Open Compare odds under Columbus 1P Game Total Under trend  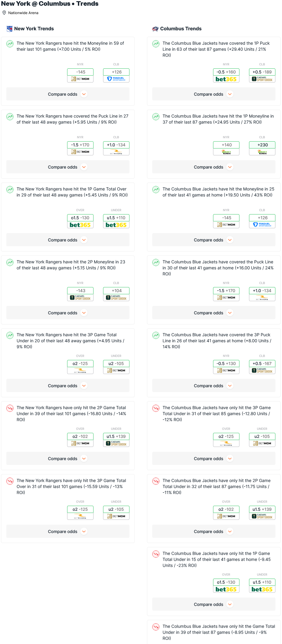(x=214, y=604)
